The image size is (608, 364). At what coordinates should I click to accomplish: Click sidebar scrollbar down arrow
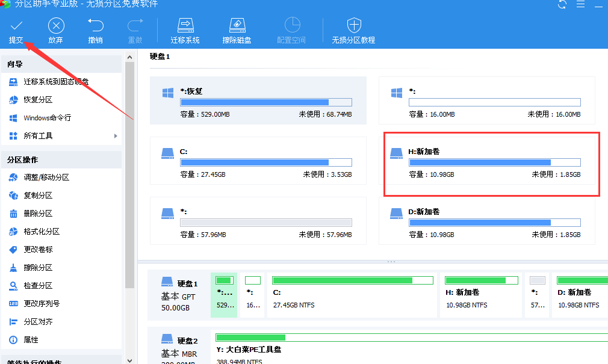(130, 360)
